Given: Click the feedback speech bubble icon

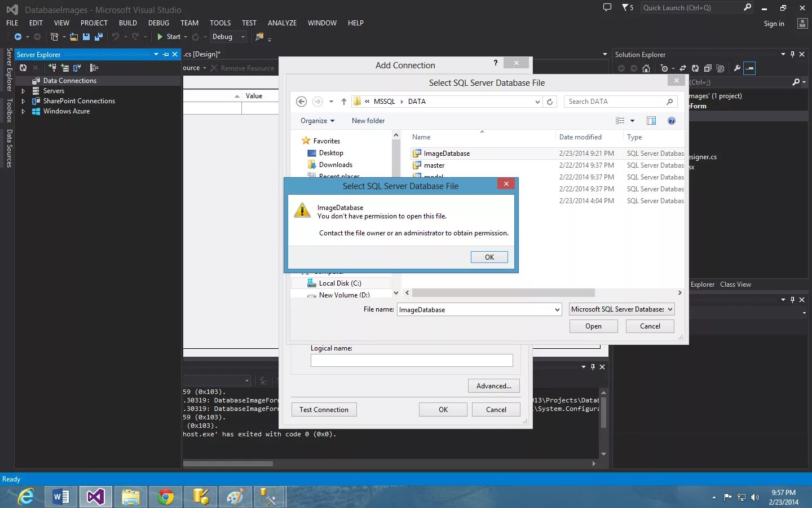Looking at the screenshot, I should 607,7.
